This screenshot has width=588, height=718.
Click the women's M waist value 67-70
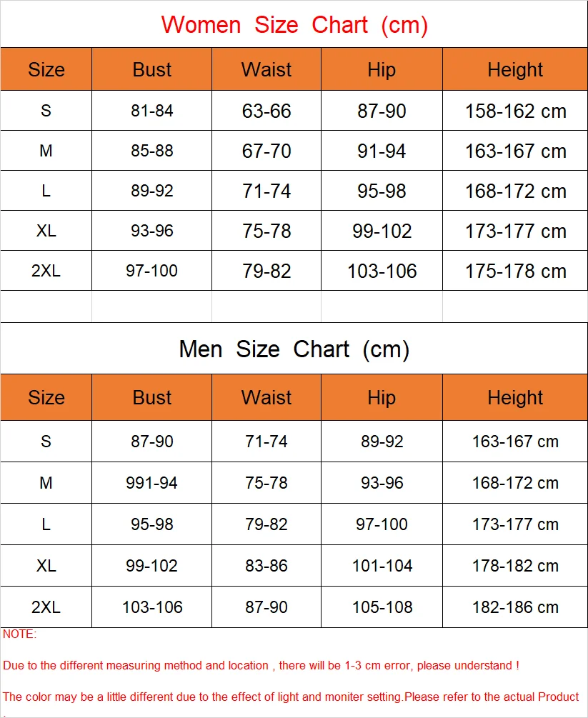coord(266,151)
